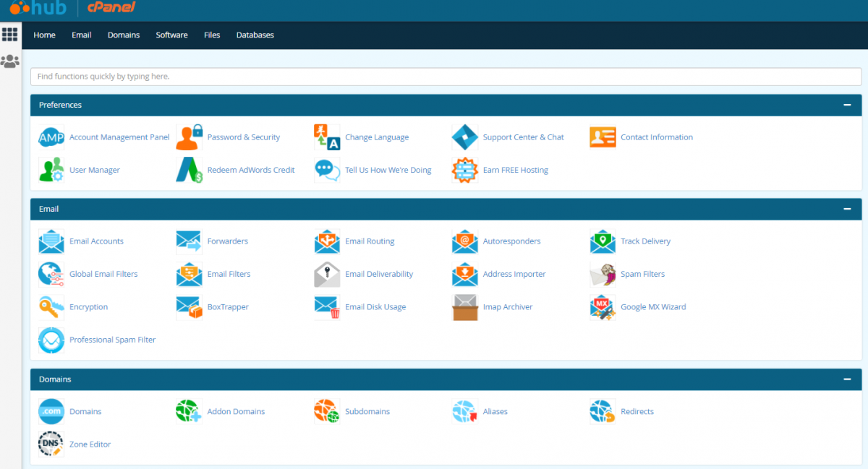Image resolution: width=868 pixels, height=469 pixels.
Task: Click the Redirects link text
Action: click(637, 412)
